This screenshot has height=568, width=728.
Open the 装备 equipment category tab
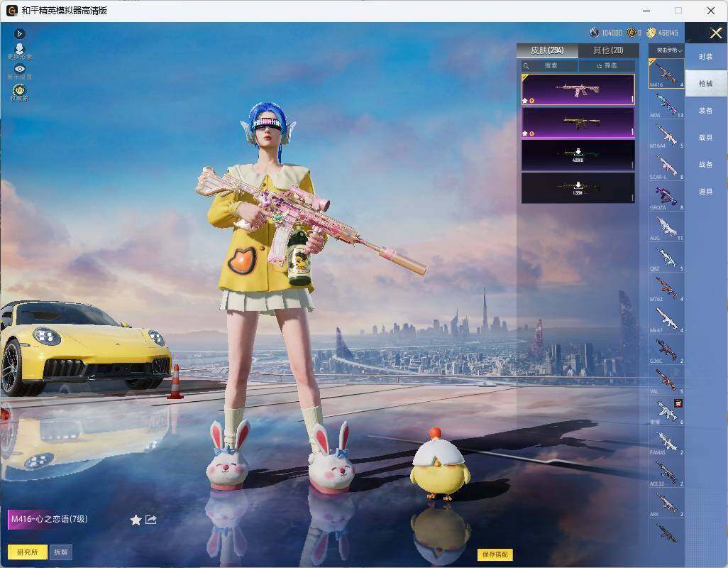(x=706, y=111)
